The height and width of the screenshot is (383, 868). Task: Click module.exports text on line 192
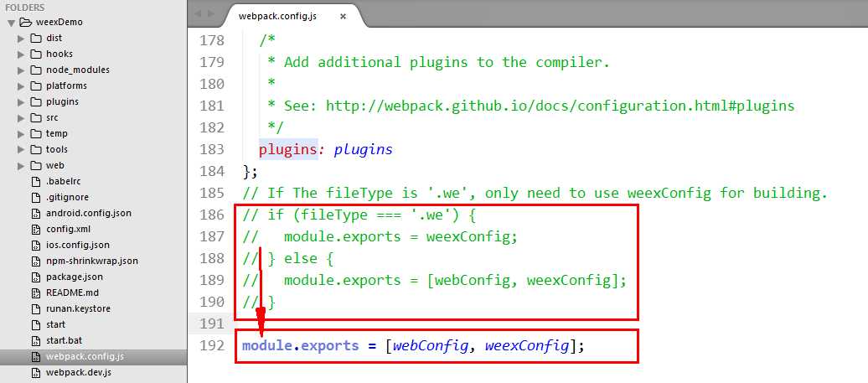tap(301, 346)
